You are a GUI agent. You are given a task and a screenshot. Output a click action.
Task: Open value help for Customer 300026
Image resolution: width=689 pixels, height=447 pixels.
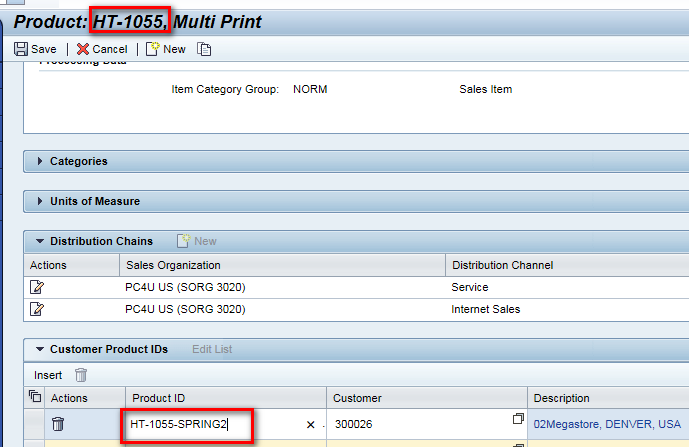pyautogui.click(x=518, y=419)
